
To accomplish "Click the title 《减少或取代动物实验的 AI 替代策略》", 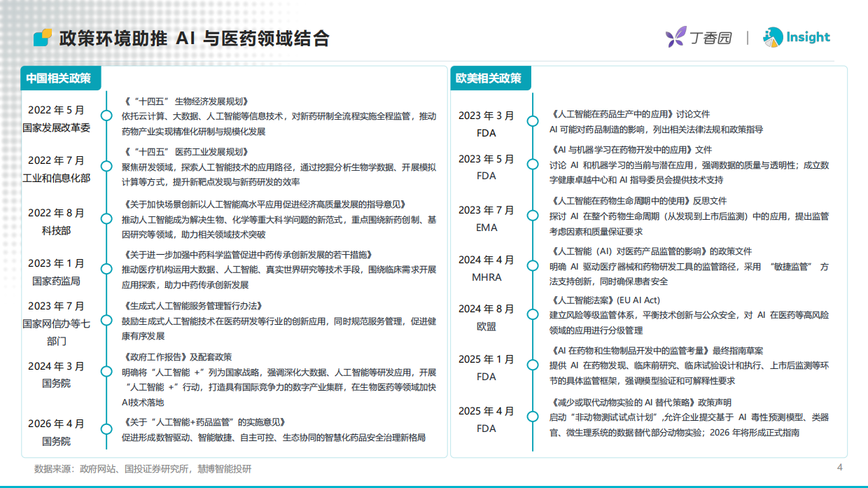I will [x=624, y=402].
